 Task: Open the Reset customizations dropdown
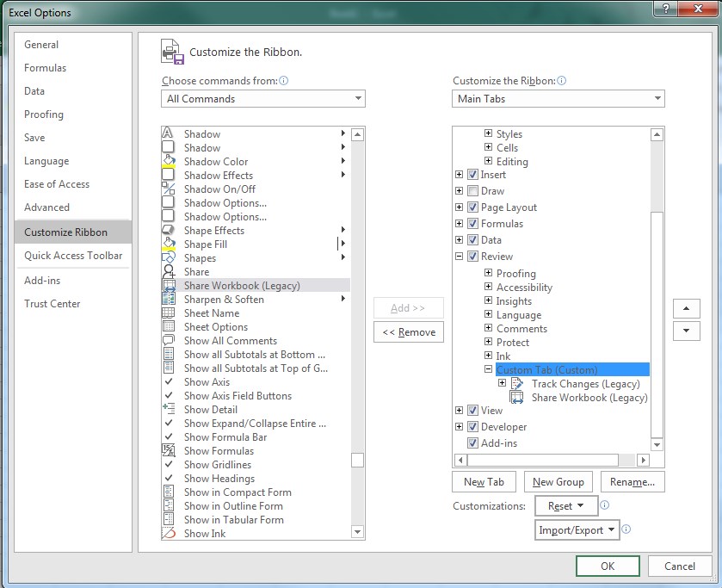point(566,506)
